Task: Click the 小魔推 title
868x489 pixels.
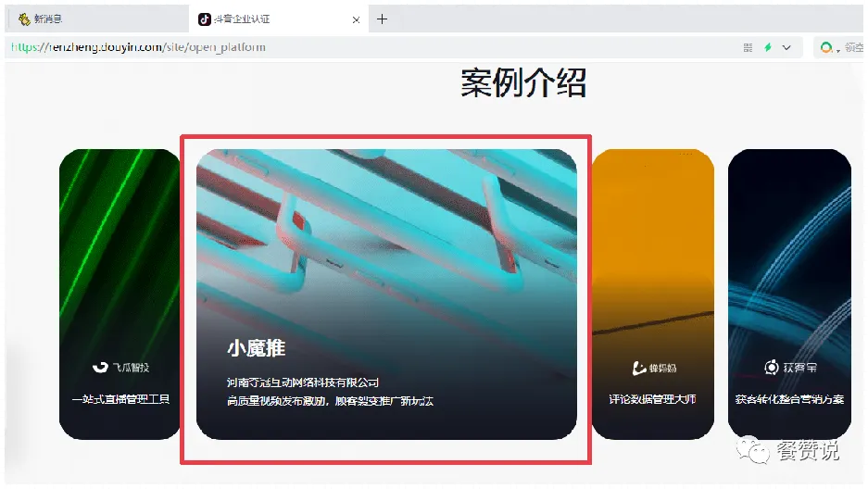Action: [257, 348]
